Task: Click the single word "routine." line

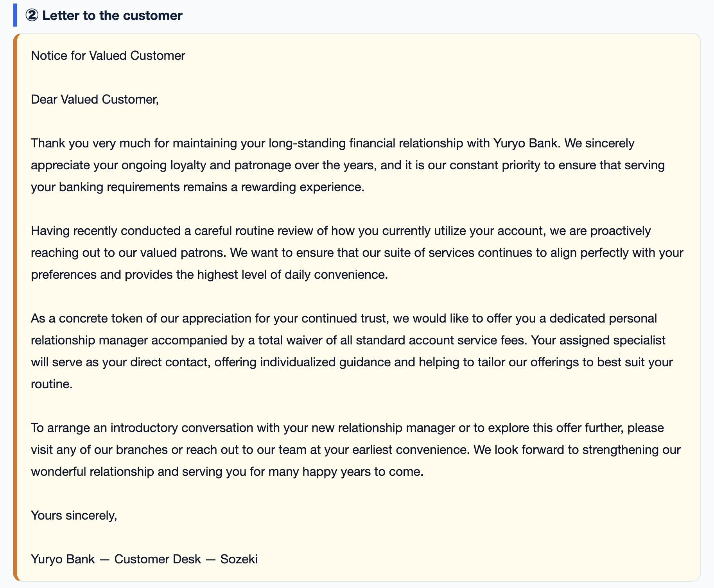Action: point(52,384)
